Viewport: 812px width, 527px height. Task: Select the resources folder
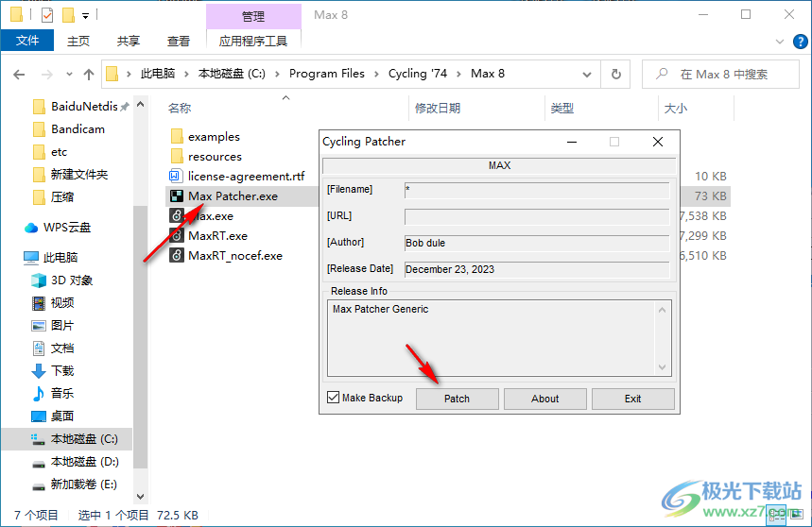click(x=215, y=156)
